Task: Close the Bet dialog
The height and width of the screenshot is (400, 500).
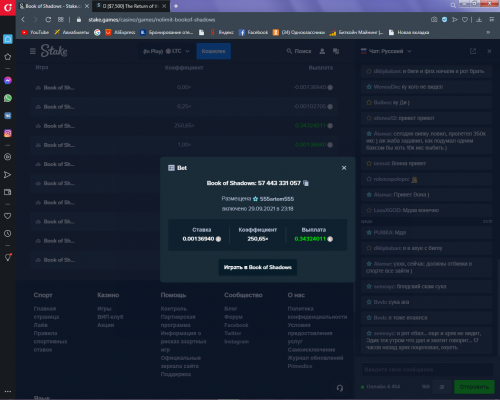Action: 344,168
